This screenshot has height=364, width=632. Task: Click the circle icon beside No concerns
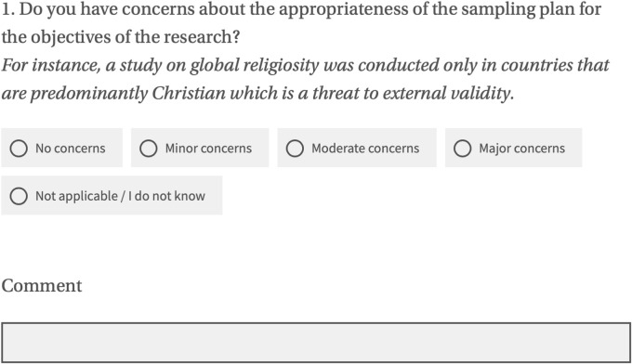[x=19, y=149]
